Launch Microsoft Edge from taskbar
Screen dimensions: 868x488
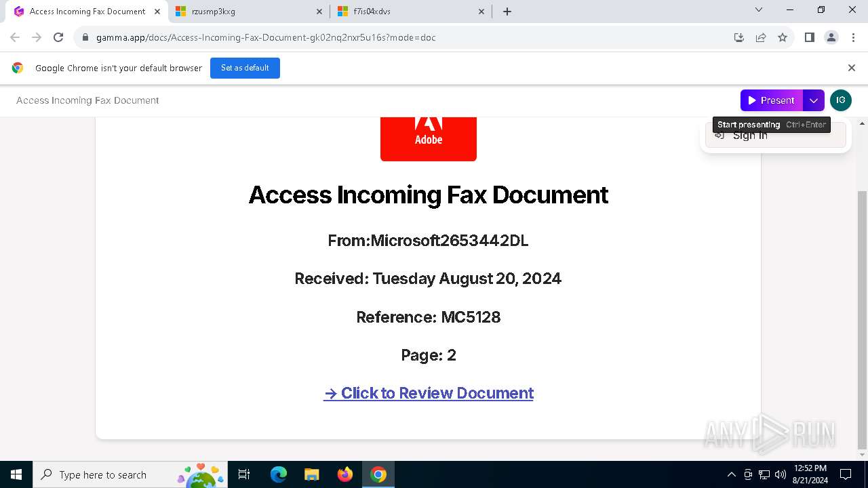tap(279, 474)
